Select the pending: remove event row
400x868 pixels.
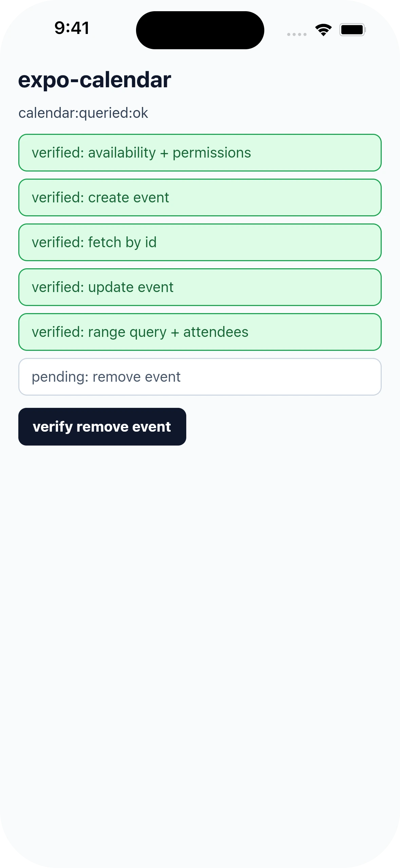(x=200, y=377)
